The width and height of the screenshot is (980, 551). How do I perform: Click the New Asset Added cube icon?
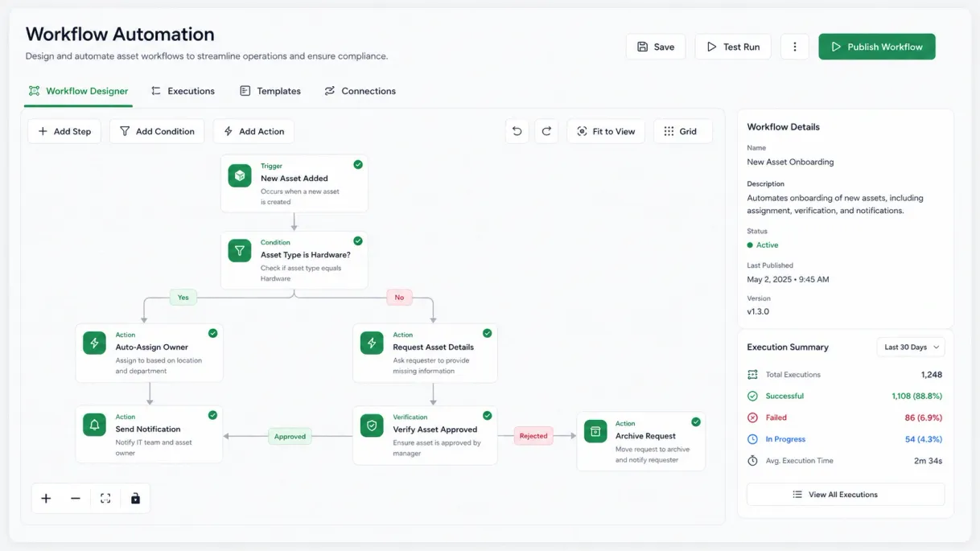(240, 175)
